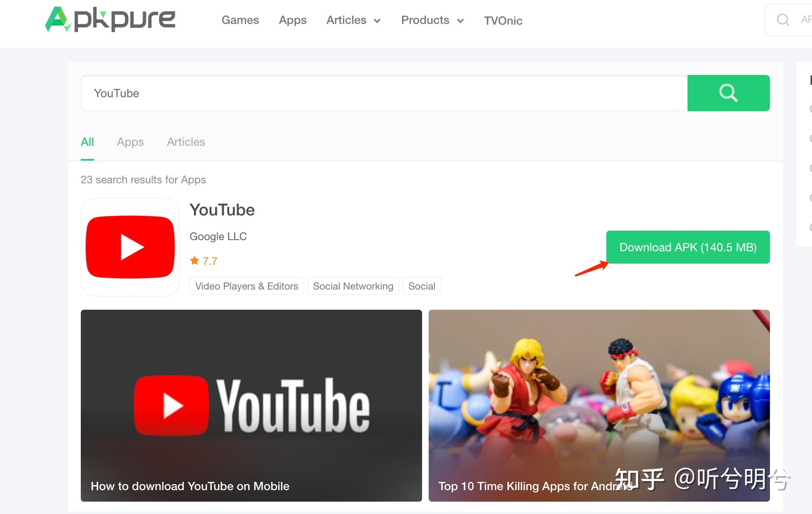Open How to download YouTube on Mobile article
This screenshot has height=514, width=812.
[x=251, y=406]
